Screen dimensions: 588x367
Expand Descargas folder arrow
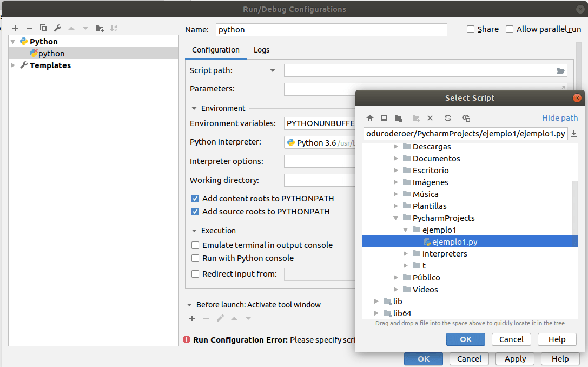[x=395, y=147]
